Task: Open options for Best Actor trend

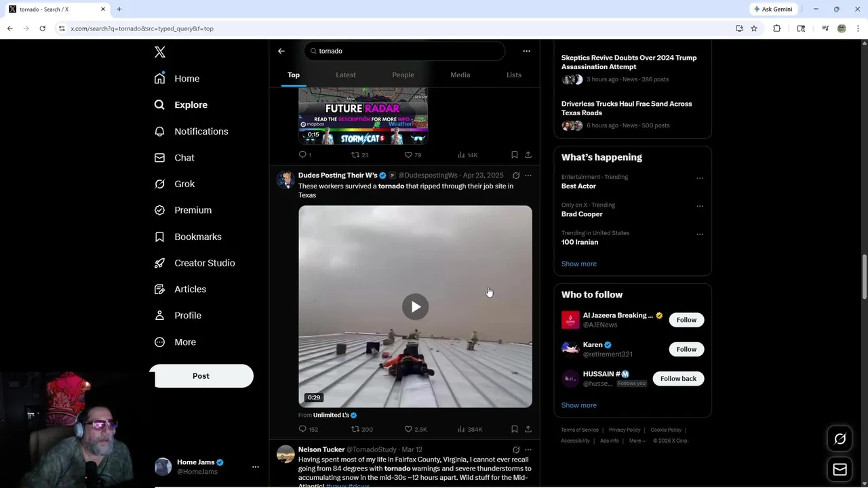Action: pyautogui.click(x=699, y=178)
